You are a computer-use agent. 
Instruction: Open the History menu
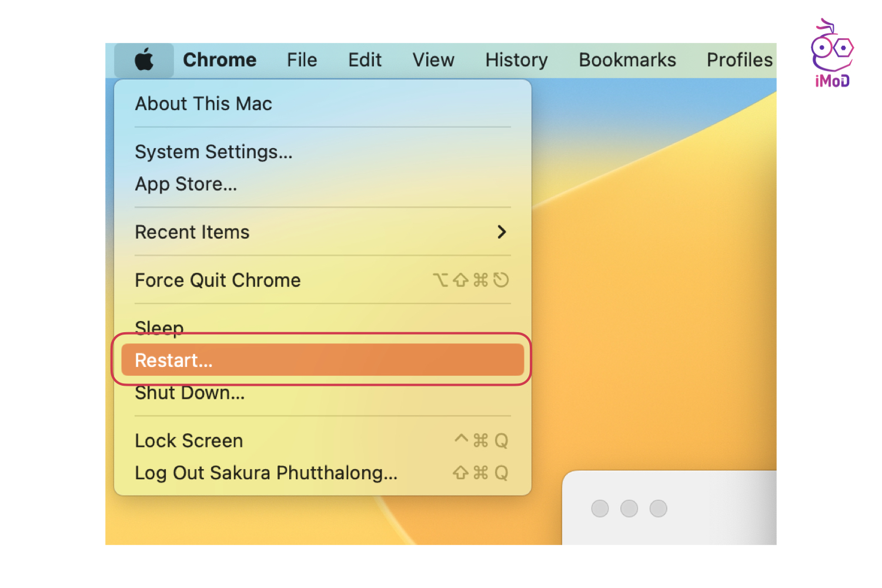click(516, 60)
